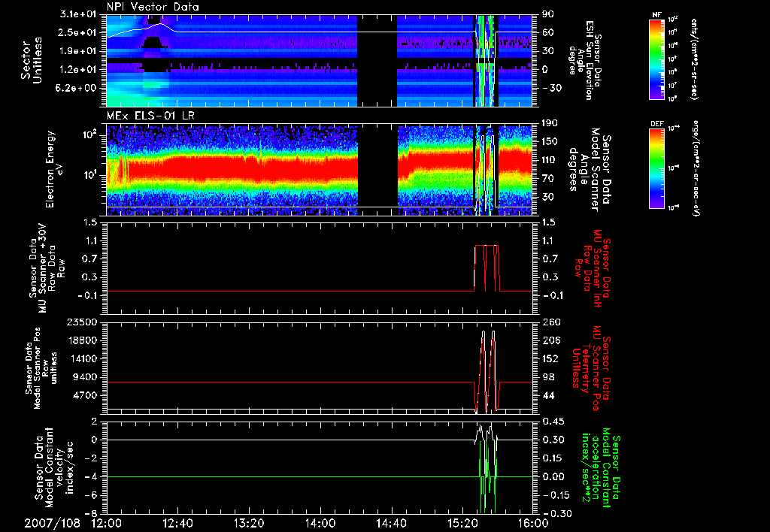Click the 190 scanner angle tick value

550,123
